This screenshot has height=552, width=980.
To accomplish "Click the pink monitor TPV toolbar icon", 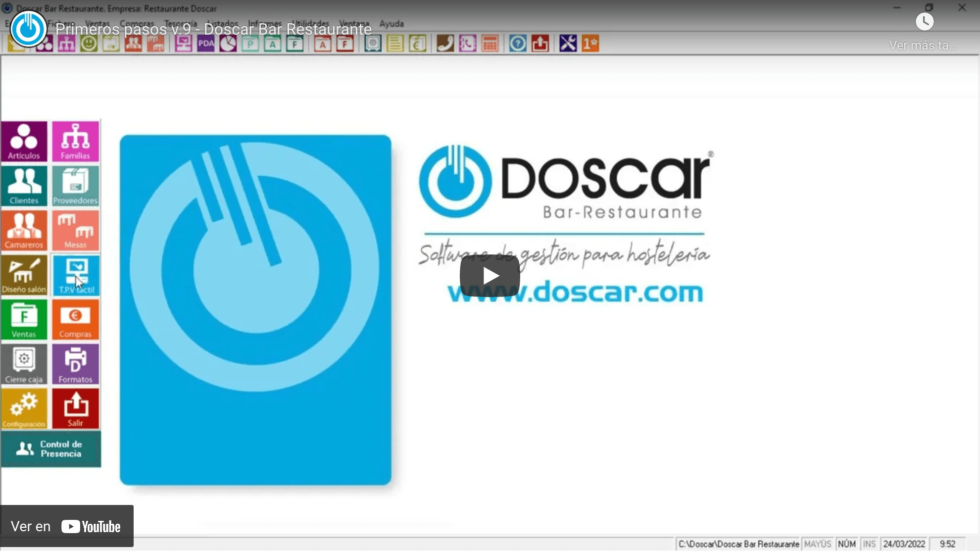I will [183, 44].
